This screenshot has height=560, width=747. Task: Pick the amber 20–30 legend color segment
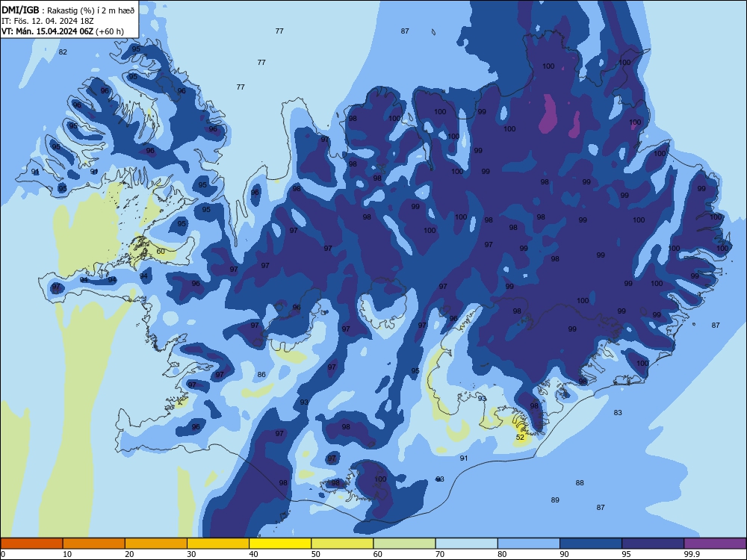click(156, 544)
